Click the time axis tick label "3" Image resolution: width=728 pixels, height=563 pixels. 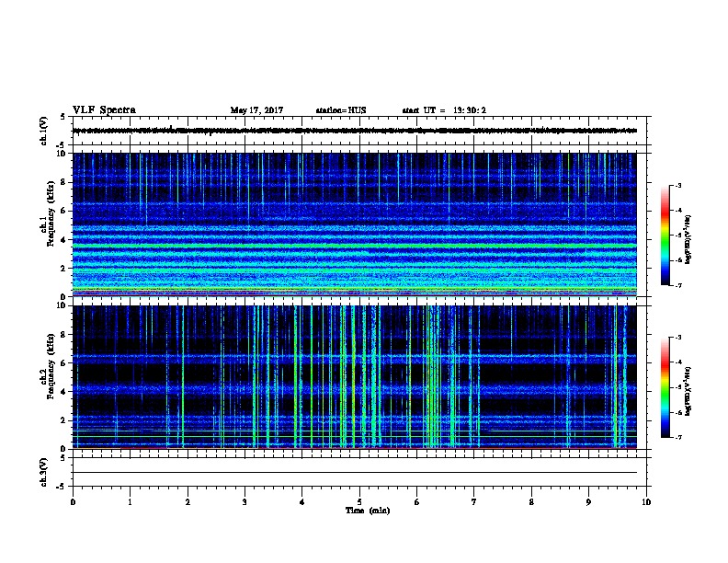click(x=245, y=502)
